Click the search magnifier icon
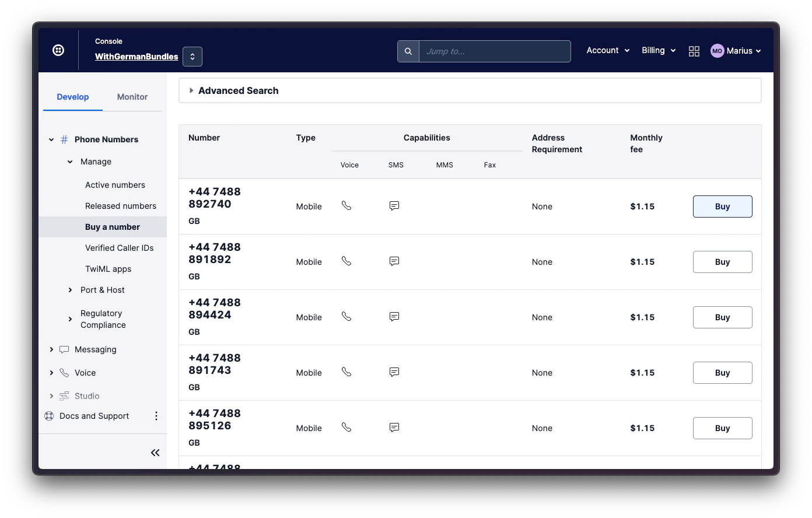Screen dimensions: 812x518 [x=408, y=51]
